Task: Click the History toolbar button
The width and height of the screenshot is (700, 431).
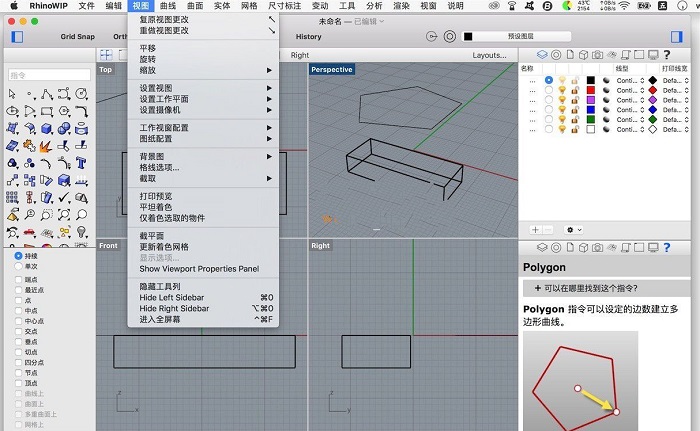Action: click(x=308, y=37)
